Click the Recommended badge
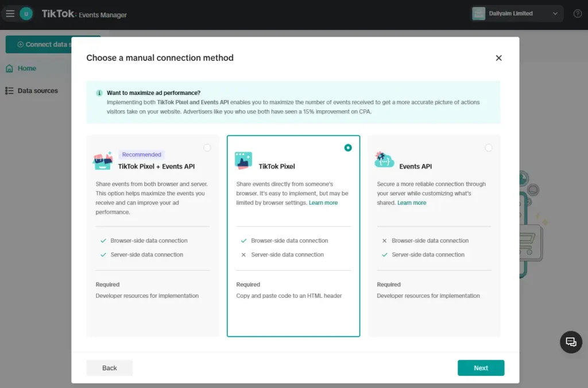The width and height of the screenshot is (588, 388). 141,154
